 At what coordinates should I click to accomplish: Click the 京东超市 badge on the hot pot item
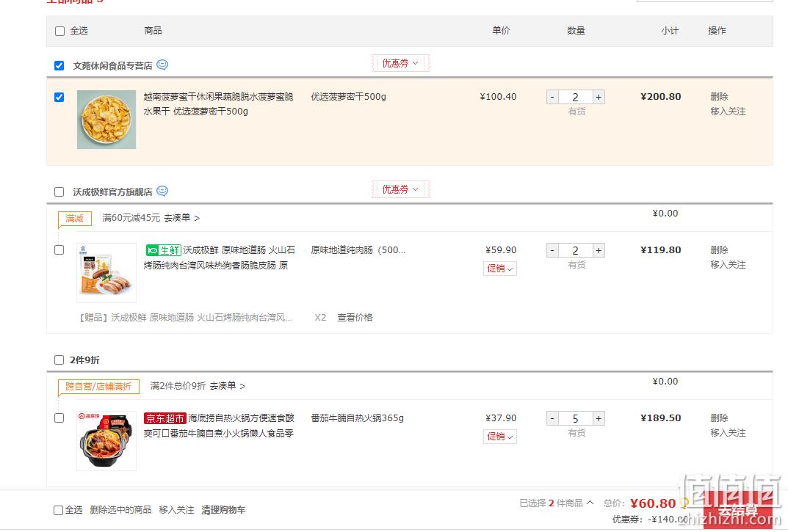(x=165, y=418)
